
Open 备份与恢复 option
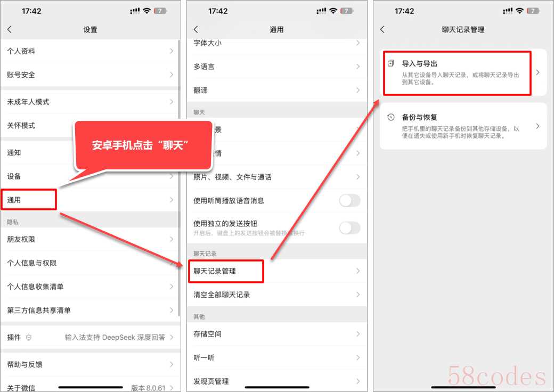(x=463, y=126)
